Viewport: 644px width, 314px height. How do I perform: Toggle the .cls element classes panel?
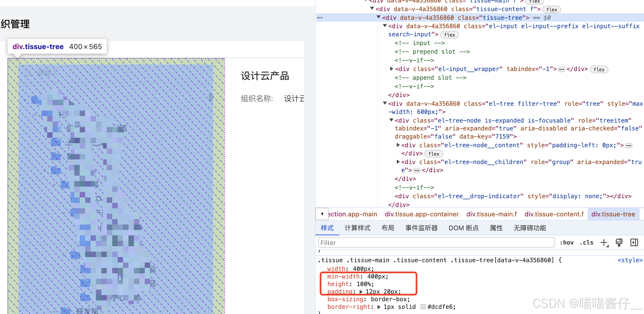(587, 243)
